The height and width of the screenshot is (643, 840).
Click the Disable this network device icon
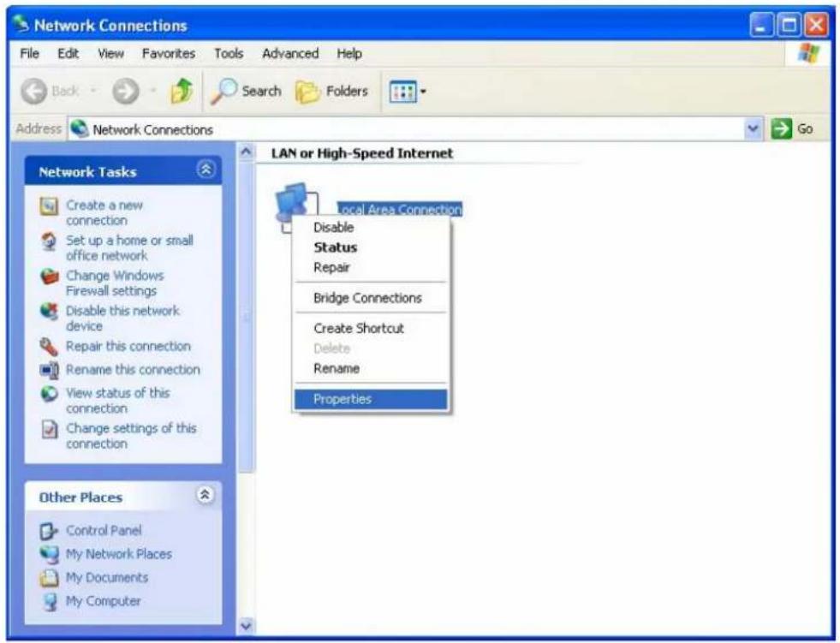(49, 312)
